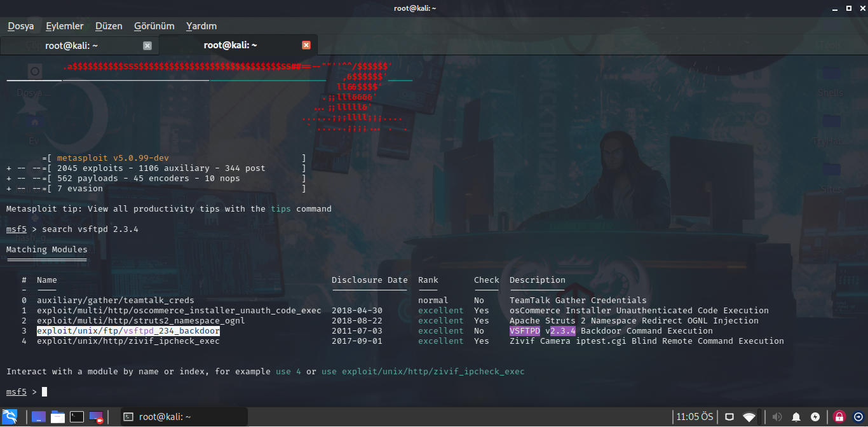Click 'VSFTPD v2.3.4 Backdoor Command Execution' description
868x427 pixels.
point(611,331)
